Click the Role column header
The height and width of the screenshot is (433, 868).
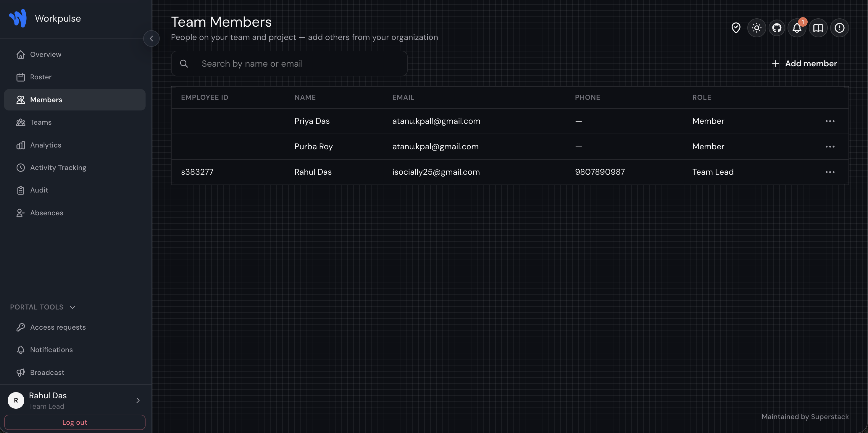[701, 97]
